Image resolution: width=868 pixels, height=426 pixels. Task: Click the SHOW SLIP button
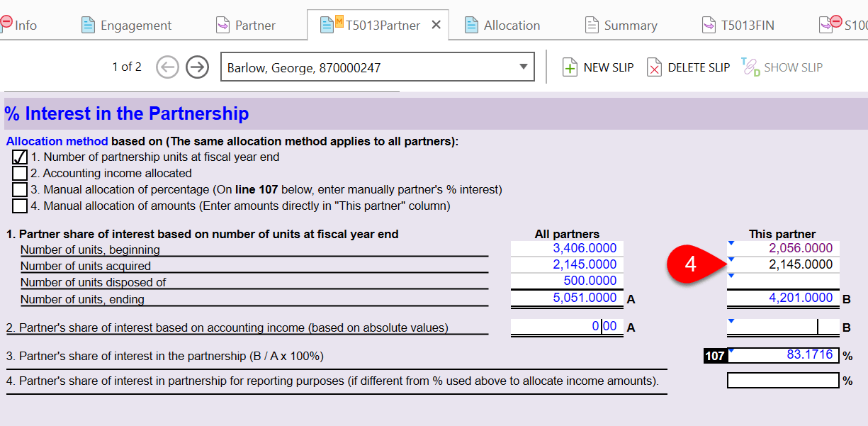[x=782, y=67]
